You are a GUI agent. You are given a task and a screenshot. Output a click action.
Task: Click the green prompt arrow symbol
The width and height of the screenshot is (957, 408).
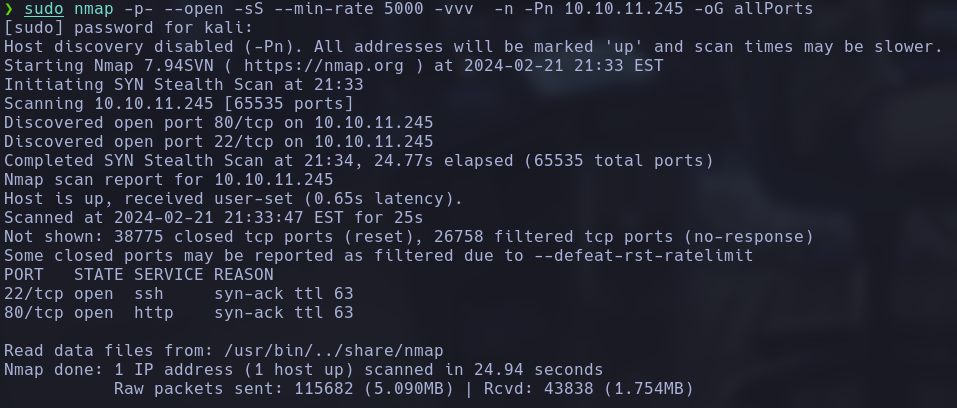click(x=10, y=9)
